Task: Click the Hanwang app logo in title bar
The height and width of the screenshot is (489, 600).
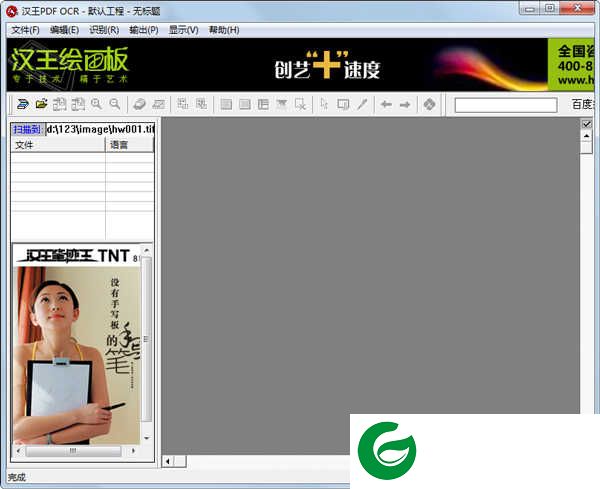Action: pos(12,11)
